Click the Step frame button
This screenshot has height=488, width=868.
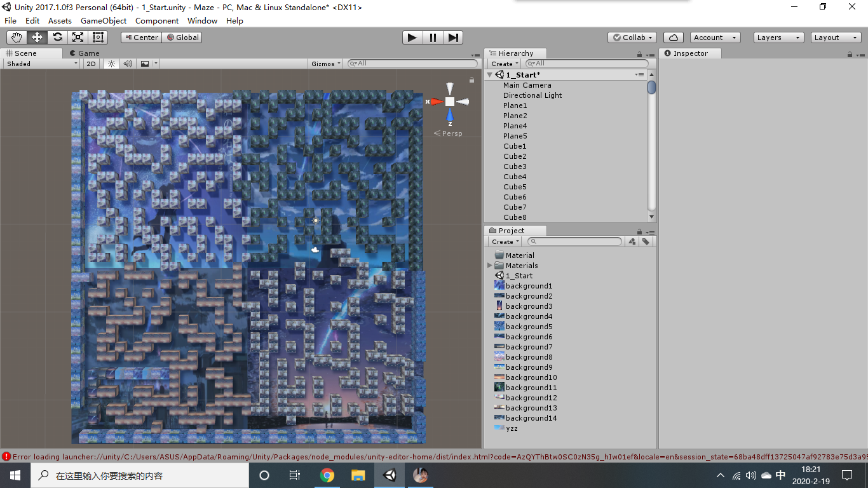click(x=452, y=37)
